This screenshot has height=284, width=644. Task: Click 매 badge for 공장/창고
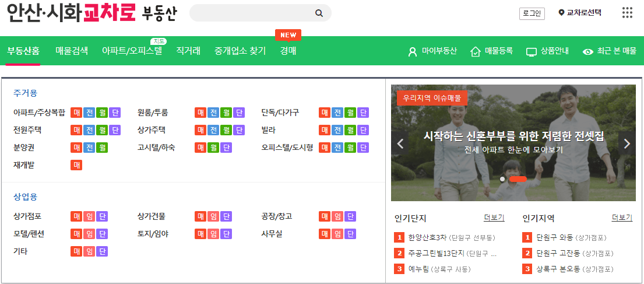325,216
